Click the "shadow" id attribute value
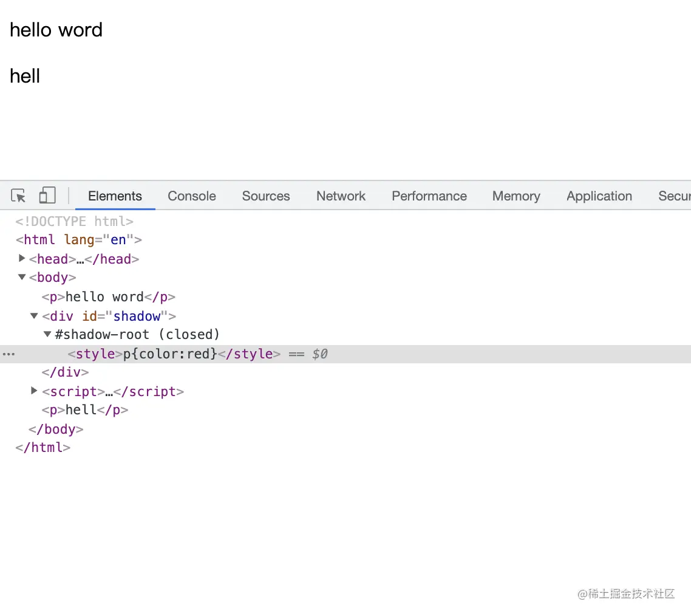The width and height of the screenshot is (691, 616). (x=137, y=316)
